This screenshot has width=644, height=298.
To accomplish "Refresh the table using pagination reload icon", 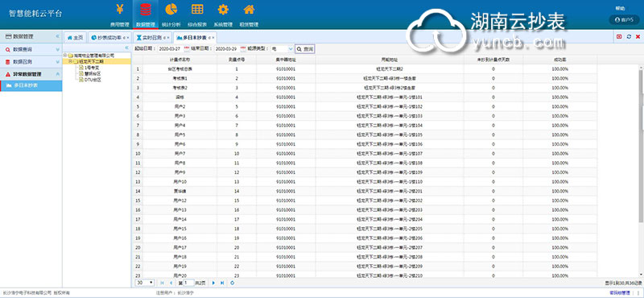I will [233, 283].
